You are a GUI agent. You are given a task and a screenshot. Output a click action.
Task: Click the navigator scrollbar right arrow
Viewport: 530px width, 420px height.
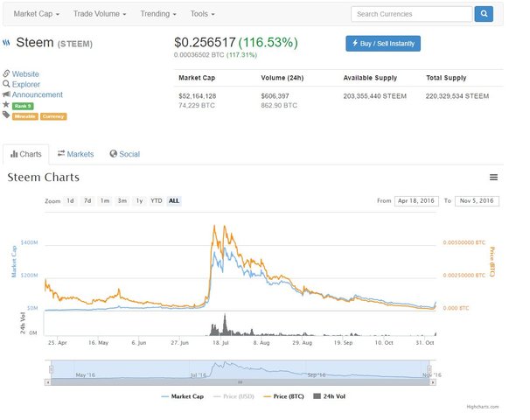click(433, 382)
